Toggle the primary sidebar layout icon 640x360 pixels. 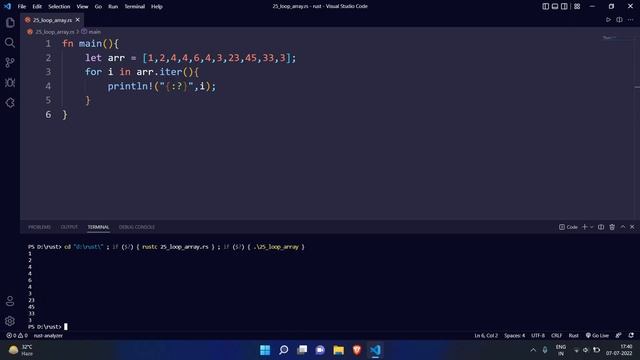545,6
